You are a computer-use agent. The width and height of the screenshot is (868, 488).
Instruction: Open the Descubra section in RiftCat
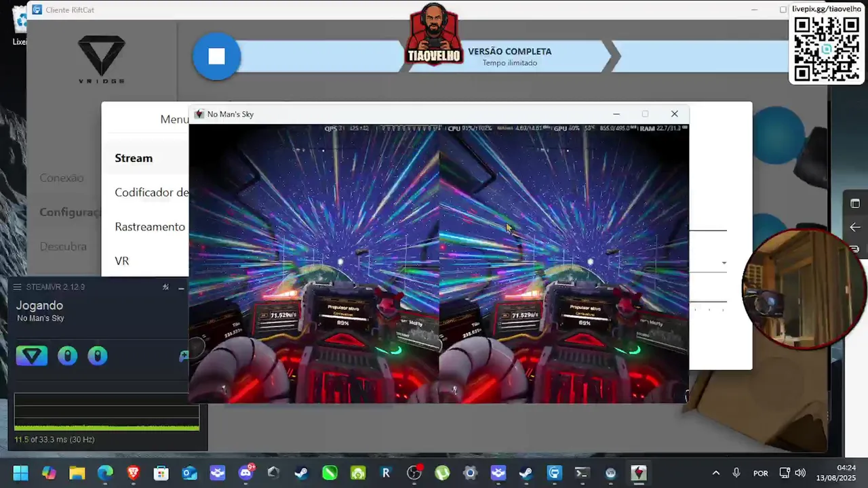pos(63,247)
